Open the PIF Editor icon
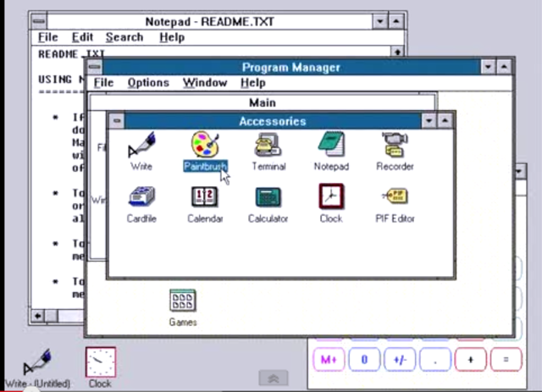The height and width of the screenshot is (392, 542). click(395, 196)
